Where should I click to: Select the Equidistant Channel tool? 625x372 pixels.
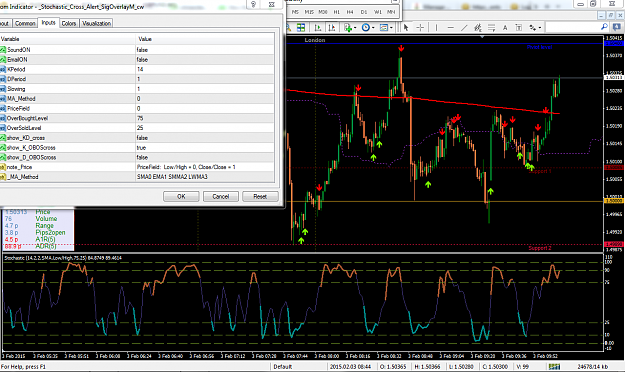pos(478,28)
